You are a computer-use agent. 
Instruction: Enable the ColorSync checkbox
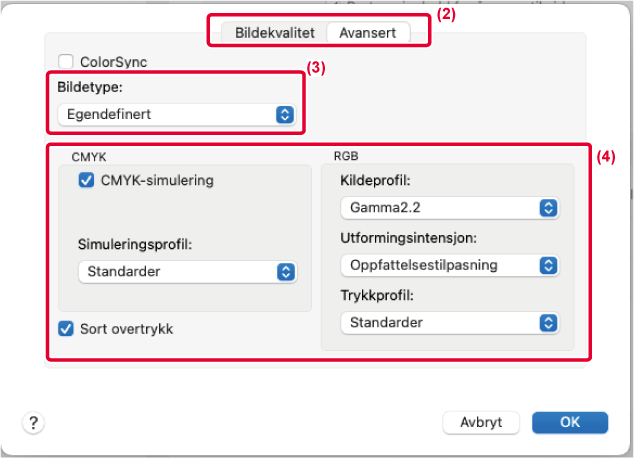tap(66, 62)
